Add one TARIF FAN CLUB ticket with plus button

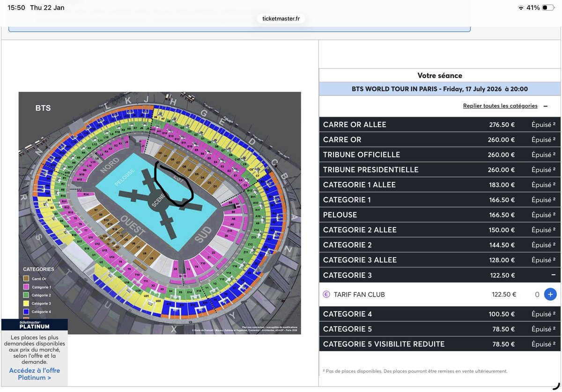click(x=551, y=295)
